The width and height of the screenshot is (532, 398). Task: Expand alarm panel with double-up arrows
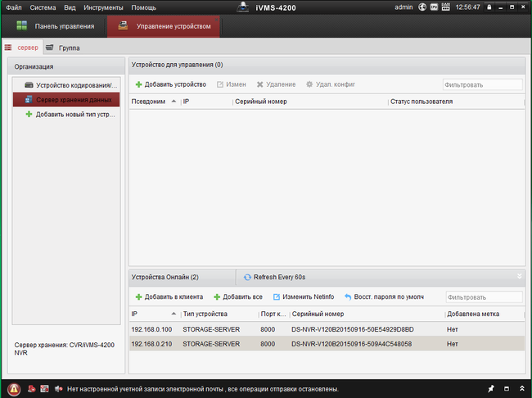522,388
